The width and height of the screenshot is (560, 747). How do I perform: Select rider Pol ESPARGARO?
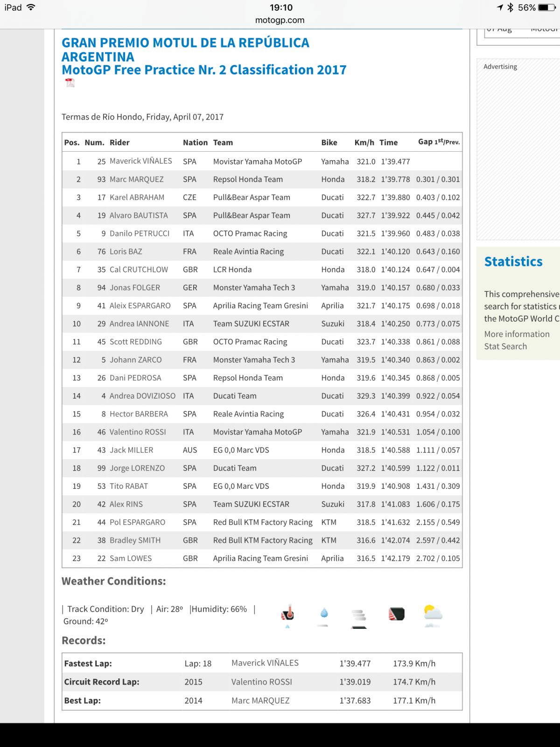pyautogui.click(x=137, y=522)
